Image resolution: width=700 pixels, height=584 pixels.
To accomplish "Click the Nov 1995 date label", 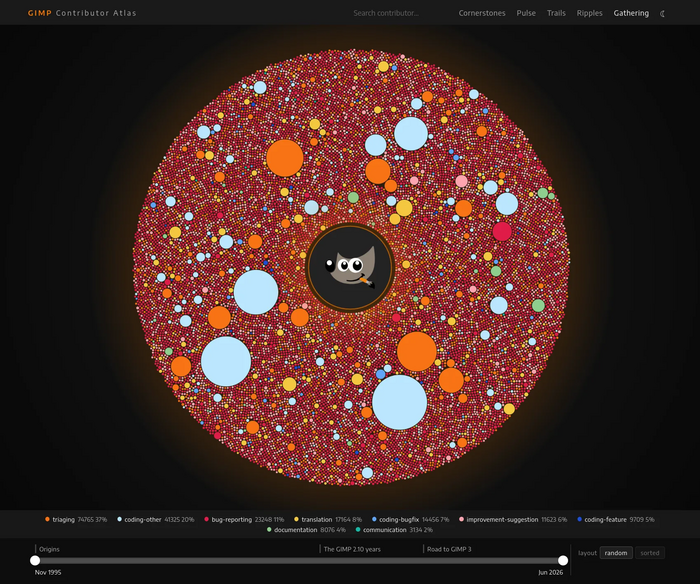I will click(48, 572).
